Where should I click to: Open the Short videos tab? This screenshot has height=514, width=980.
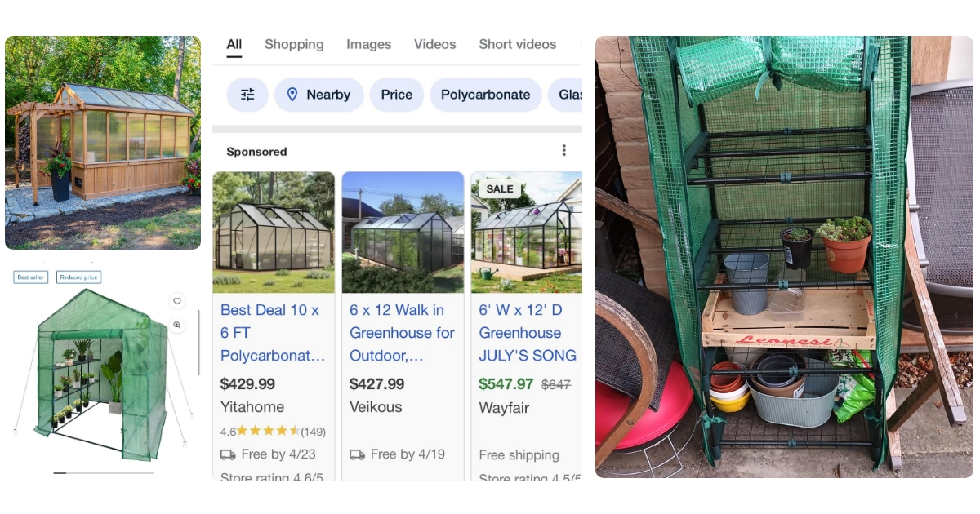point(517,45)
